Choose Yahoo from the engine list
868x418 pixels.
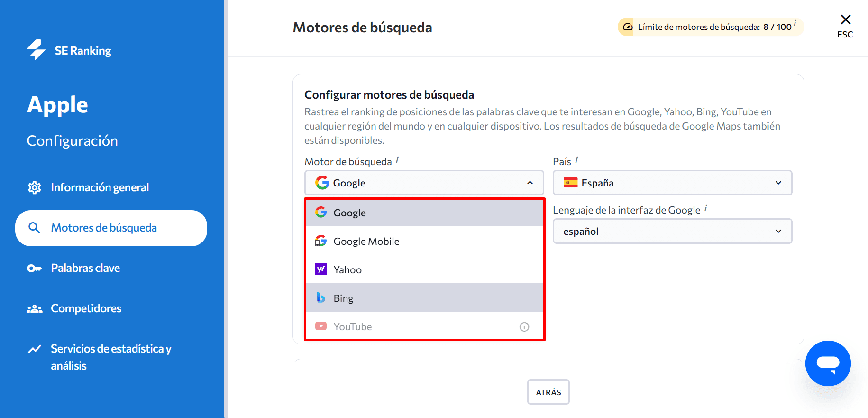click(425, 270)
